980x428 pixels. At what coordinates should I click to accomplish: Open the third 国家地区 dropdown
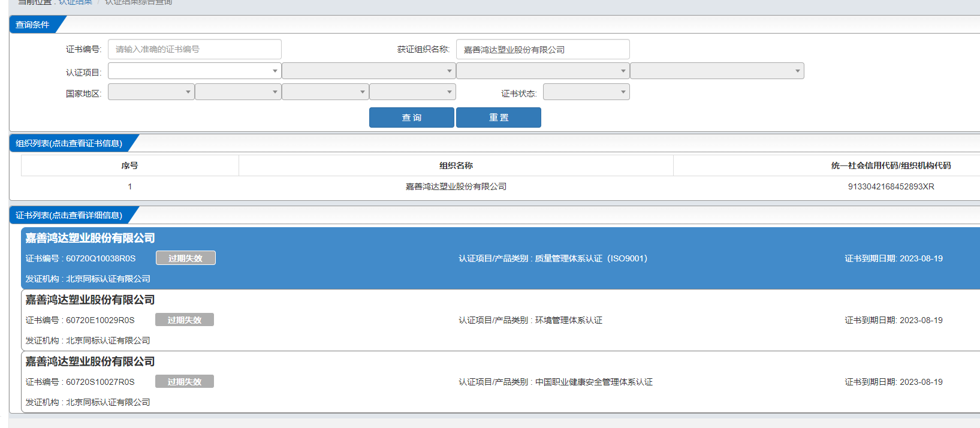tap(325, 92)
